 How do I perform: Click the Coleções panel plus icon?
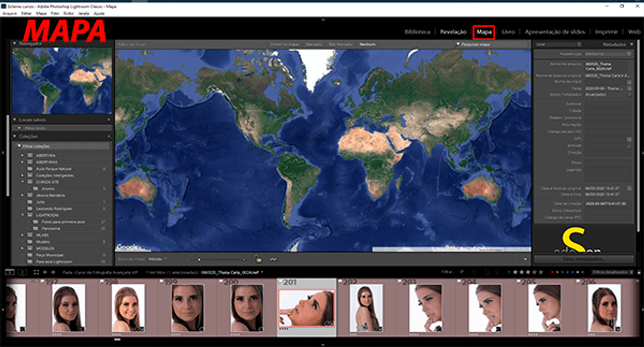(109, 136)
